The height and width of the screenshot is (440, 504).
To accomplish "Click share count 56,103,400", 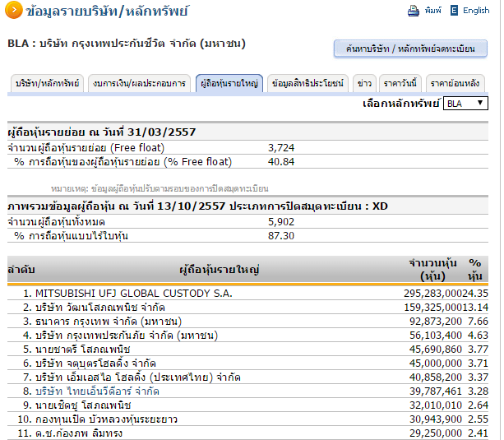I will tap(436, 336).
